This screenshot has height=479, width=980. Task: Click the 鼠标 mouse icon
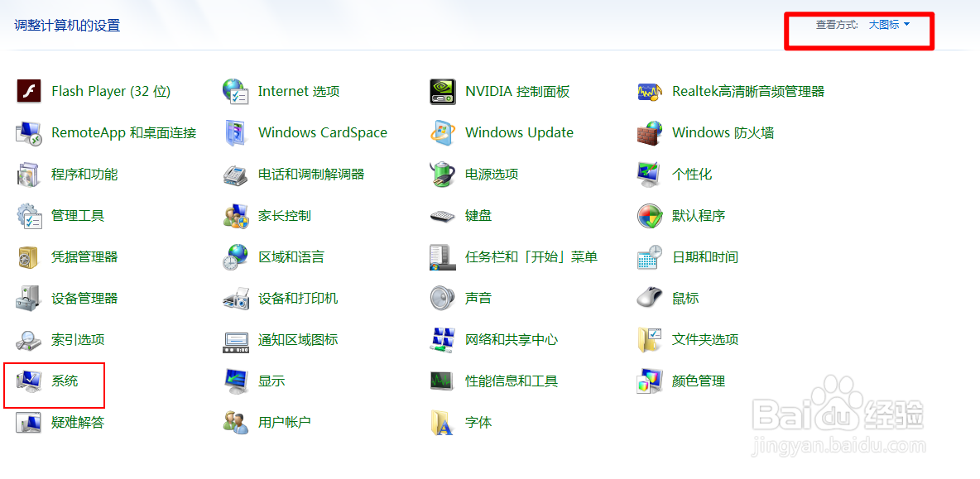tap(650, 298)
